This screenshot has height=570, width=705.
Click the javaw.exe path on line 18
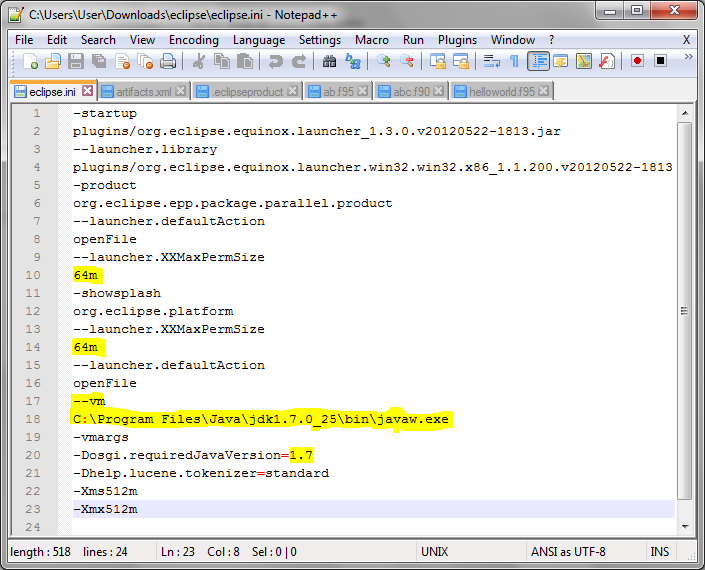261,419
